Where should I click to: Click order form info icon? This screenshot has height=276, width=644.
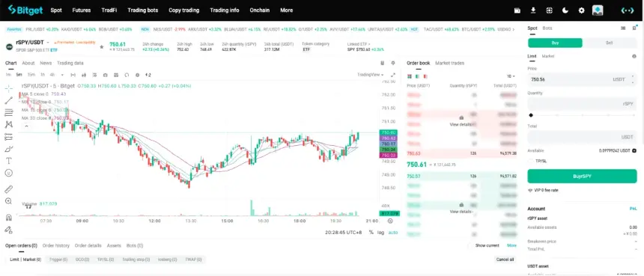point(634,56)
